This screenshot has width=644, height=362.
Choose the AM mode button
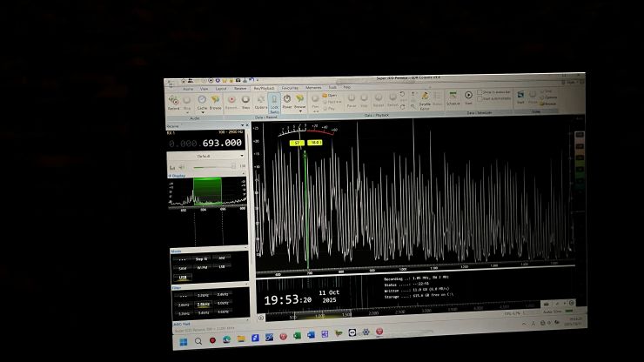click(x=222, y=258)
